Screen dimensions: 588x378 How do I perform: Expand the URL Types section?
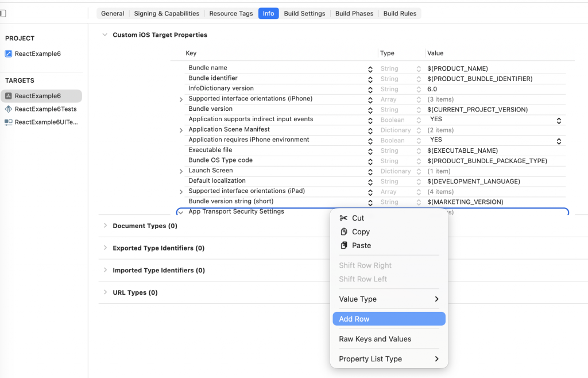[105, 292]
